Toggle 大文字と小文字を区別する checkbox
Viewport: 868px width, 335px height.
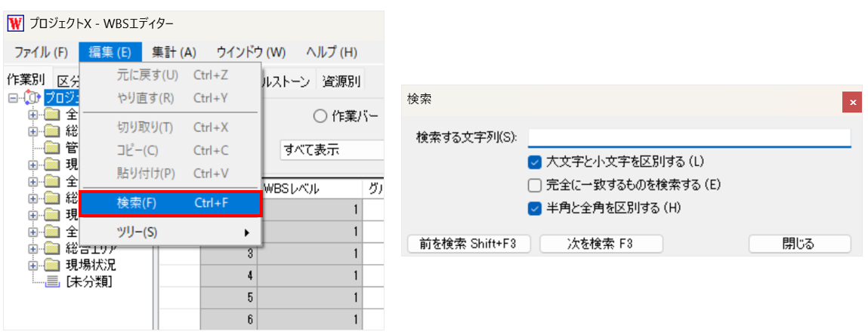534,162
